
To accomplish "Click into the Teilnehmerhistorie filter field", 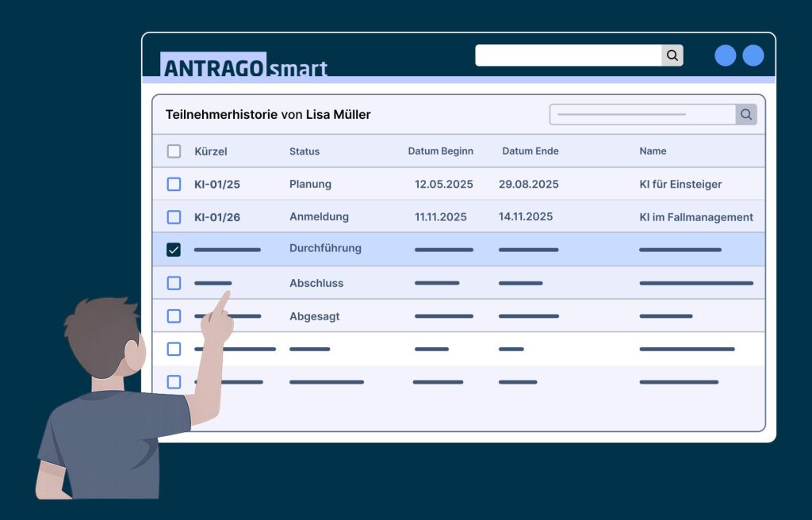I will (642, 115).
